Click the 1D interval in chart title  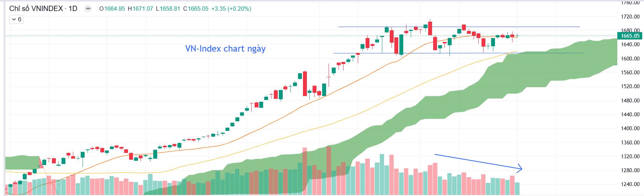click(73, 9)
